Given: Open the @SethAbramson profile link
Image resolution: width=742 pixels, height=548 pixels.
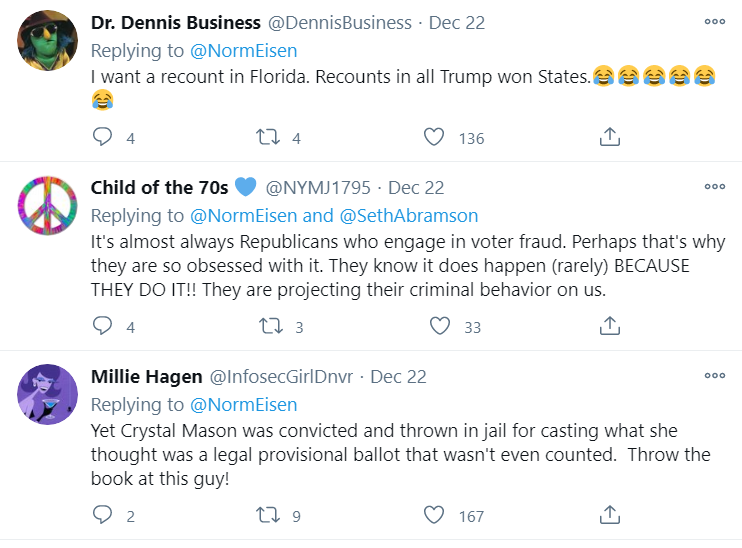Looking at the screenshot, I should point(409,215).
